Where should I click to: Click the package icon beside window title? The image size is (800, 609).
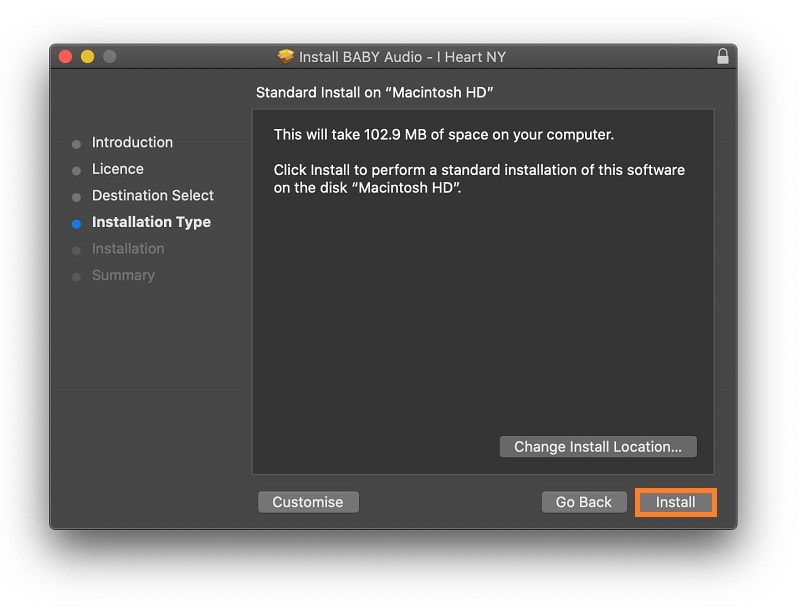(286, 57)
